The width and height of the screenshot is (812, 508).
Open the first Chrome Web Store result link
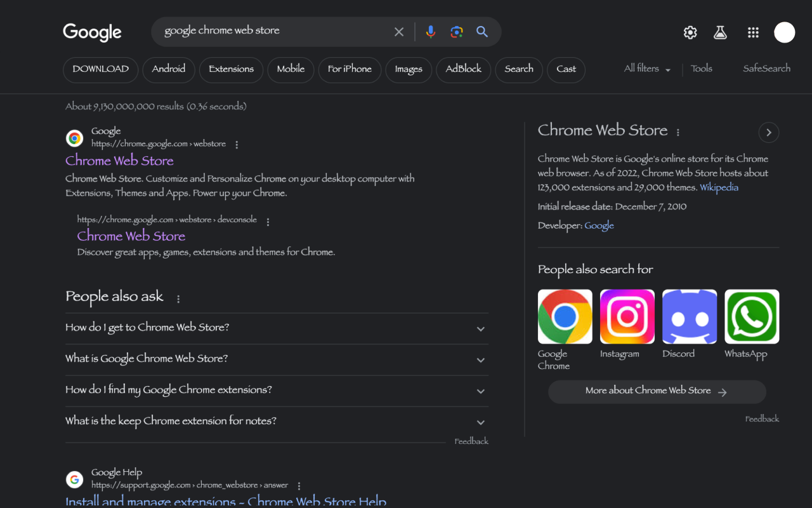[119, 161]
